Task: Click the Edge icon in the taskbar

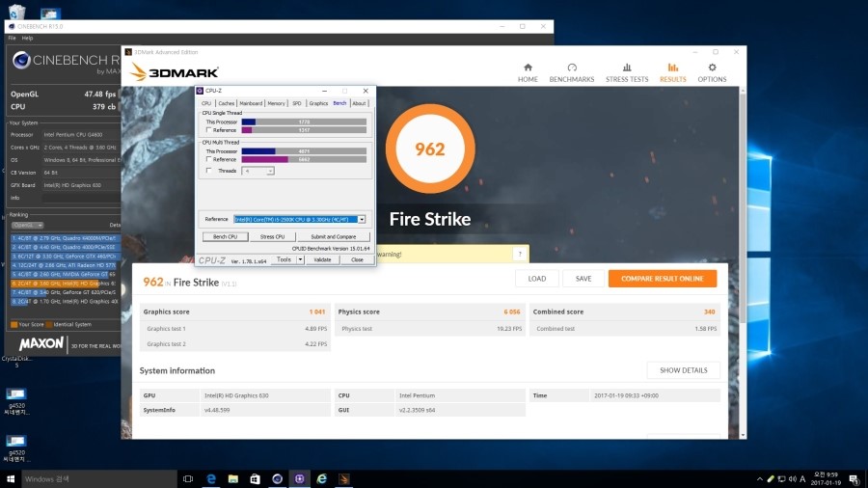Action: point(211,478)
